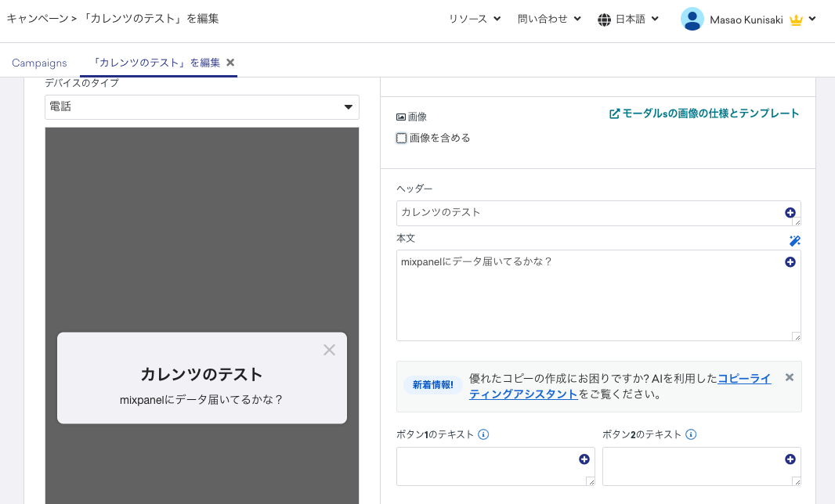Open the モーダルsの画像の仕様とテンプレート link

pos(704,113)
